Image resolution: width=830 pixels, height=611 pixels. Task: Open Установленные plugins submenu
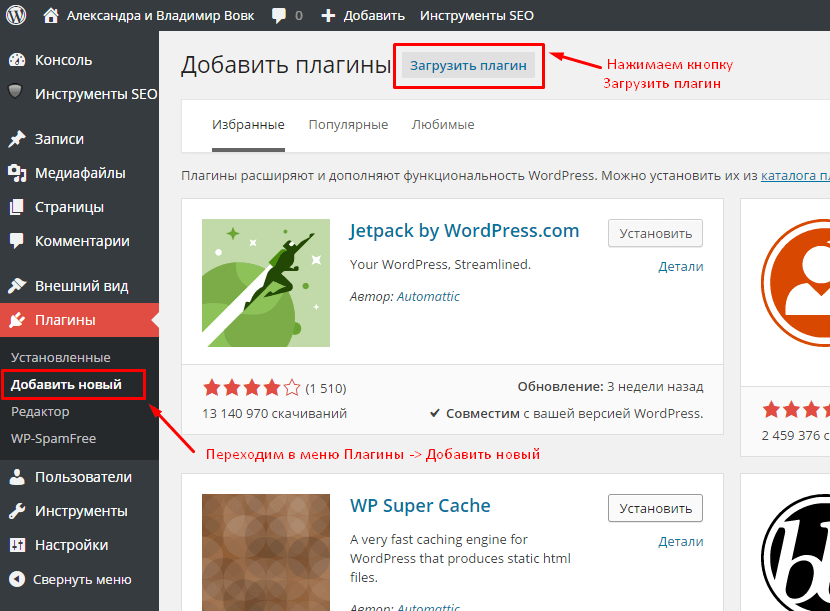(x=60, y=357)
